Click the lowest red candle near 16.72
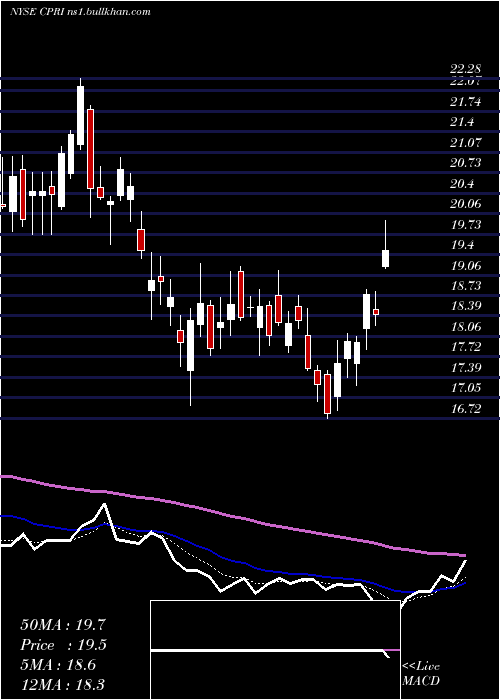This screenshot has width=500, height=700. 328,394
